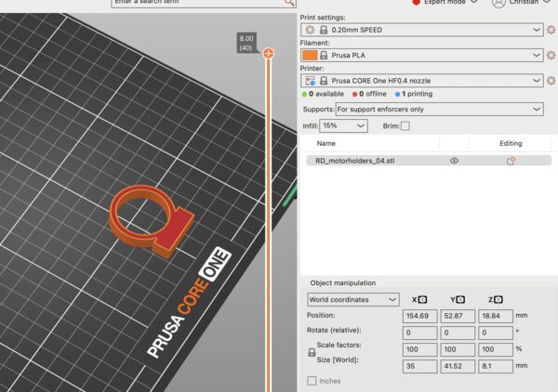Open Print settings gear icon on the right

point(551,30)
